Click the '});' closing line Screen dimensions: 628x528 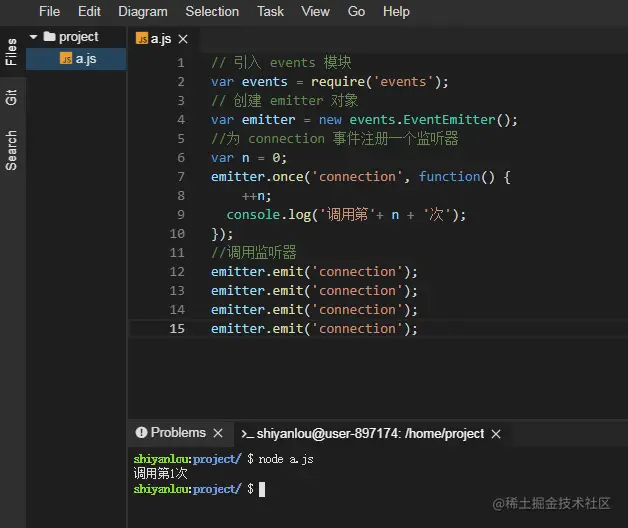(222, 234)
